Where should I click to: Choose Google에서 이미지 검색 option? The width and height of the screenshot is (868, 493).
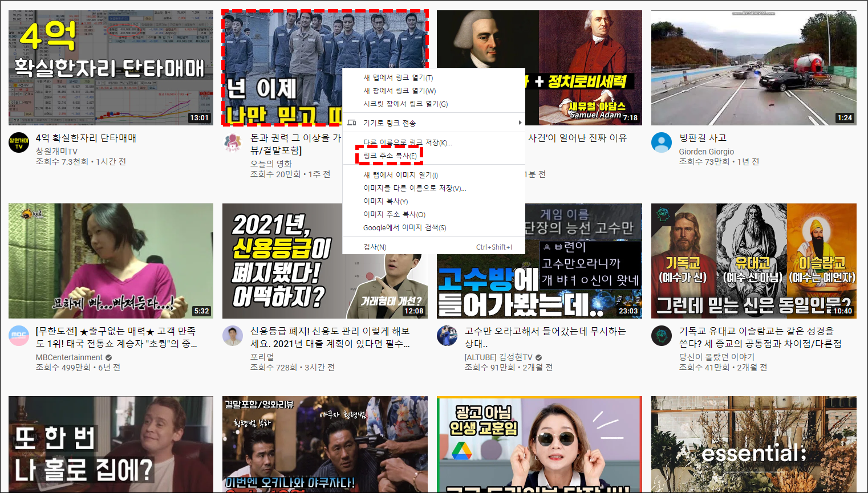point(433,227)
